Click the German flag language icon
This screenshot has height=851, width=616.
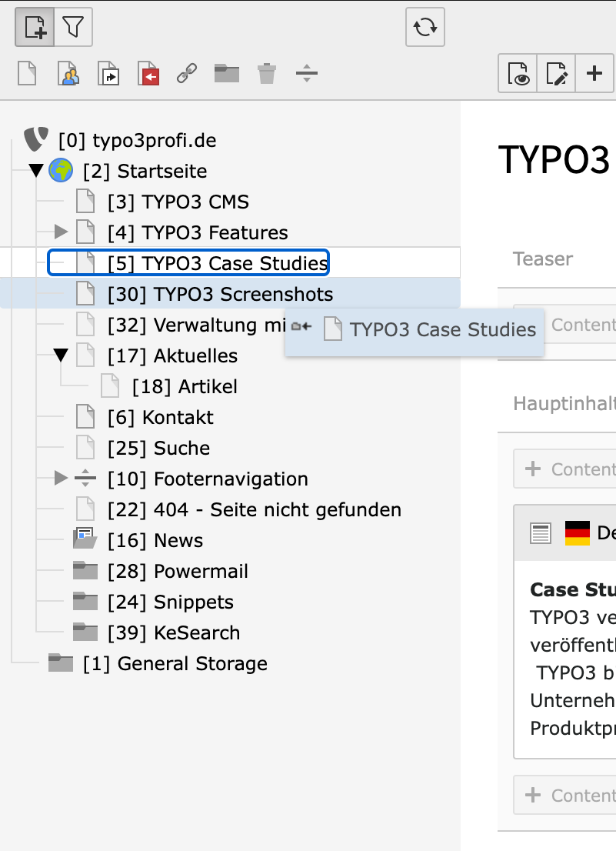pyautogui.click(x=577, y=533)
